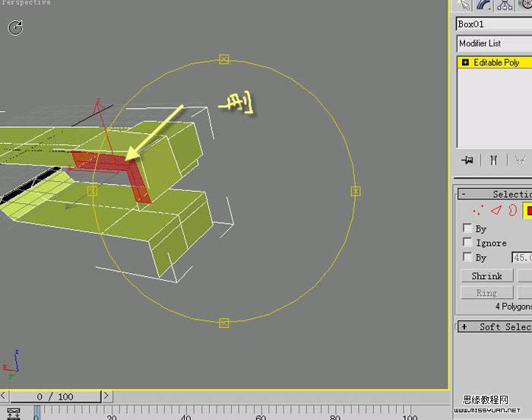The height and width of the screenshot is (420, 532).
Task: Select Editable Poly in the modifier stack
Action: 496,62
